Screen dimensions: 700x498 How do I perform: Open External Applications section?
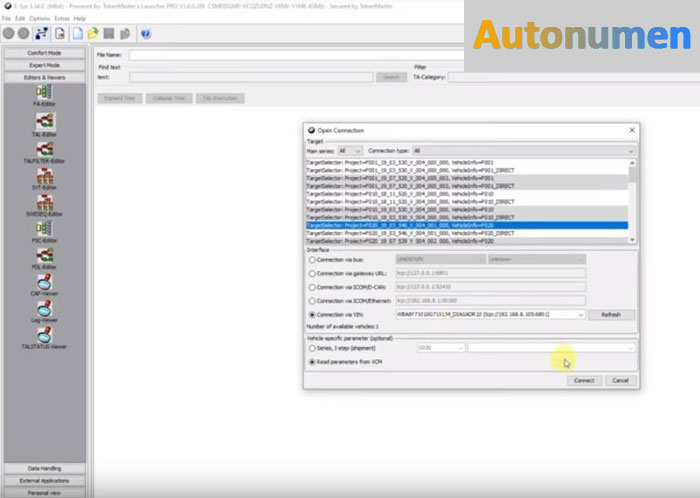pos(44,481)
